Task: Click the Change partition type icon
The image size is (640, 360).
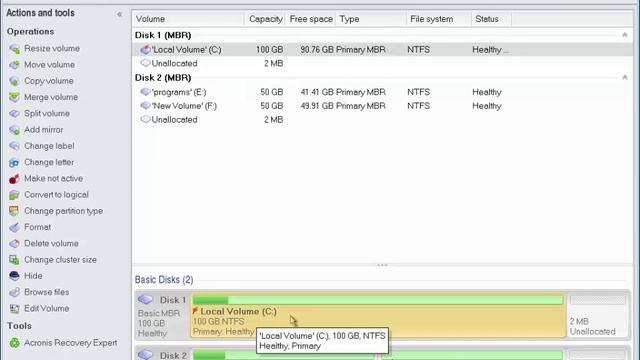Action: click(x=15, y=211)
